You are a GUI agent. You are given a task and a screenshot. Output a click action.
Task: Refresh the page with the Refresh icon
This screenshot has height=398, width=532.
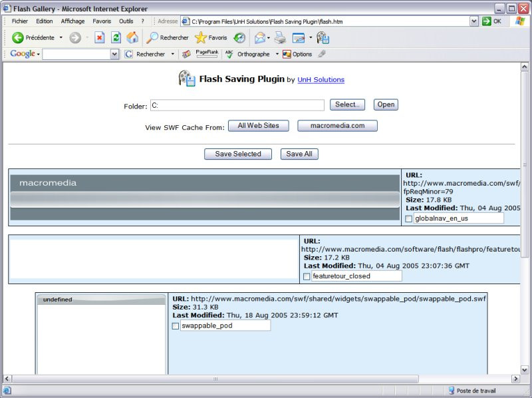(116, 38)
